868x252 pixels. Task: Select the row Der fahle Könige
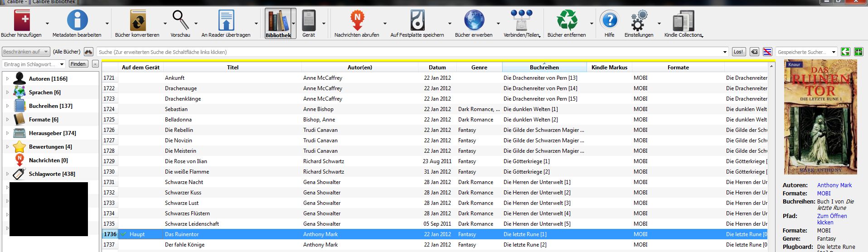[435, 244]
